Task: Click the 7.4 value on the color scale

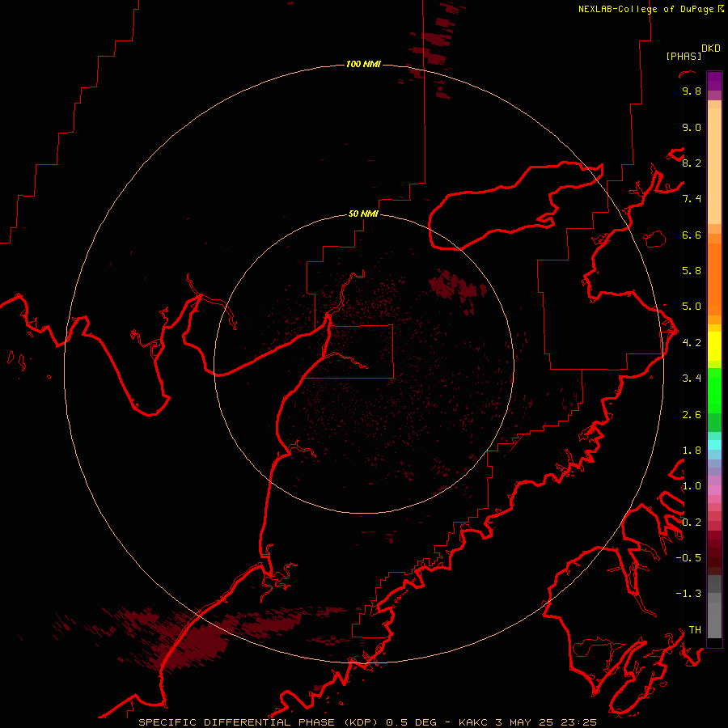Action: (692, 199)
